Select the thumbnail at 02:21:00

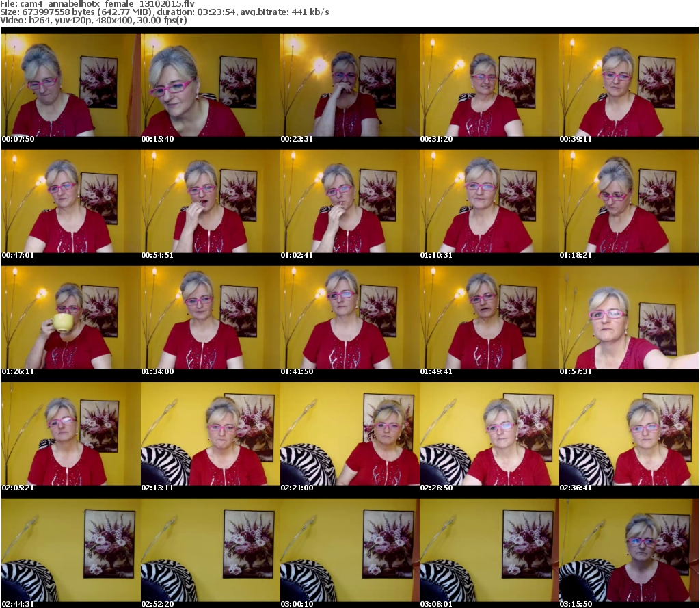coord(349,434)
